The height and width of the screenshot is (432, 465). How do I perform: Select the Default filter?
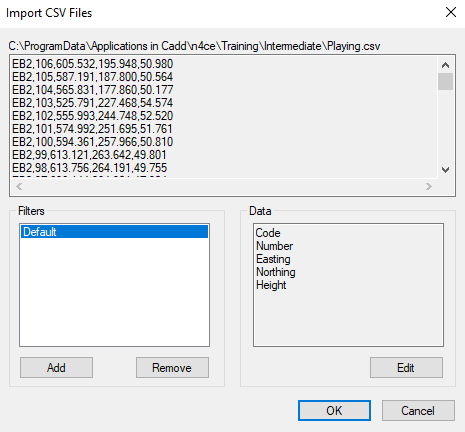[x=114, y=232]
